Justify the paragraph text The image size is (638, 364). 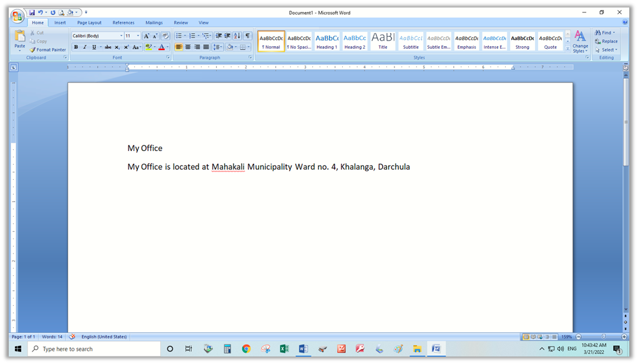(206, 47)
